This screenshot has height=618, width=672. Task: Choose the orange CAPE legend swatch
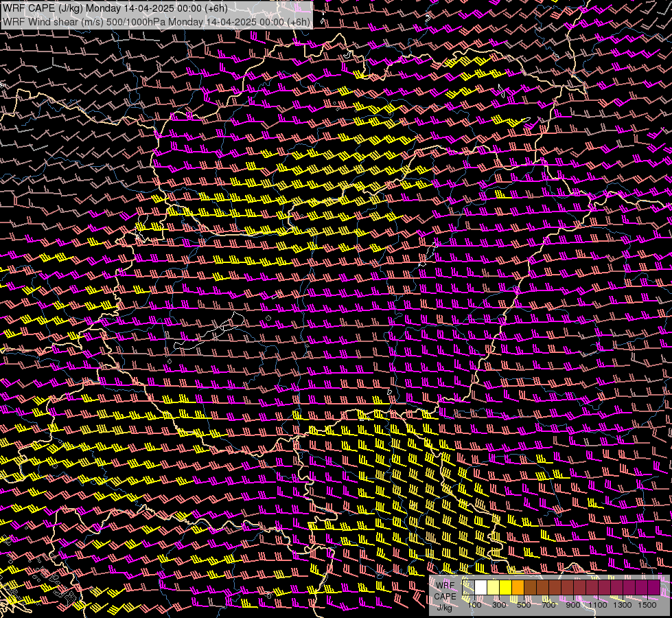[x=518, y=587]
